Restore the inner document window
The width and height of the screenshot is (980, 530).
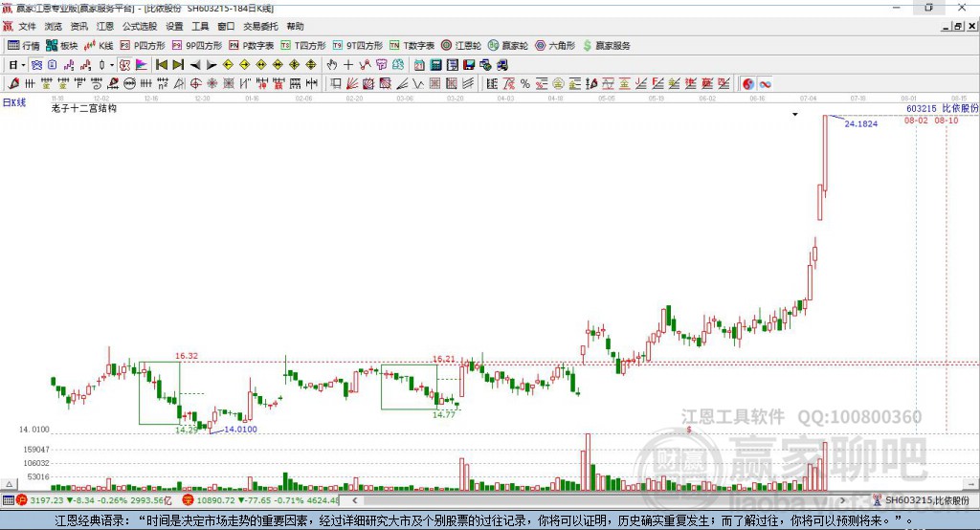959,26
